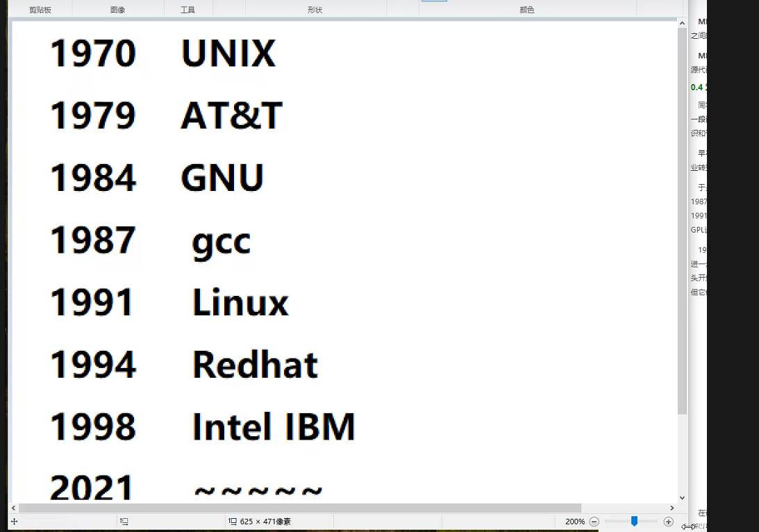The height and width of the screenshot is (532, 759).
Task: Open the 工具 tools group
Action: point(187,10)
